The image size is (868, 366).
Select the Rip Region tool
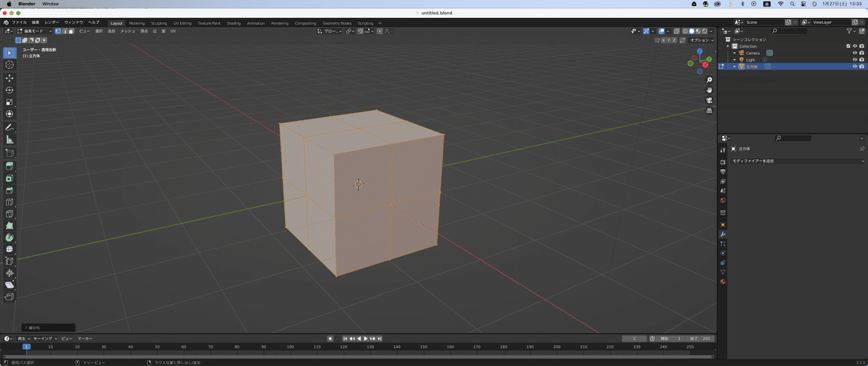(x=9, y=297)
